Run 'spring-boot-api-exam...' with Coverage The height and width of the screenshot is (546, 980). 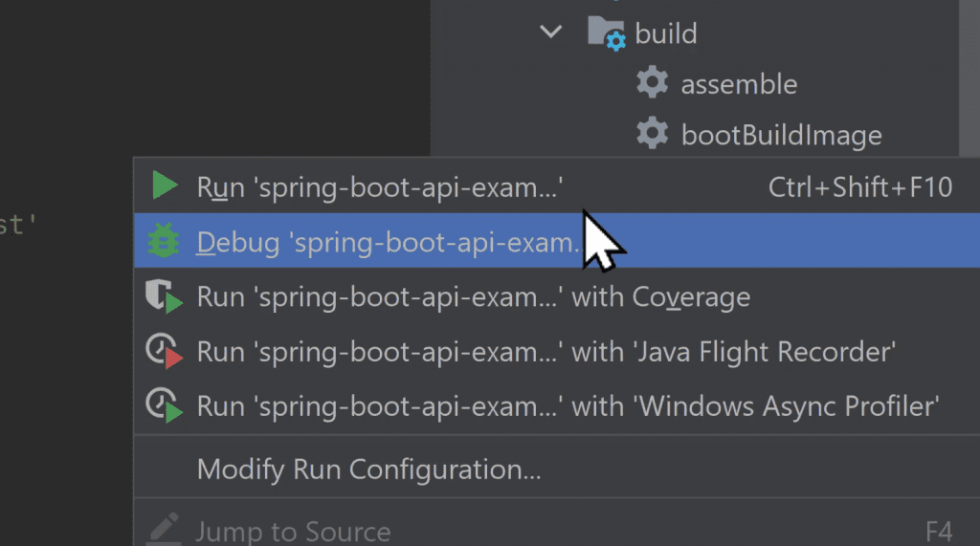pos(473,297)
